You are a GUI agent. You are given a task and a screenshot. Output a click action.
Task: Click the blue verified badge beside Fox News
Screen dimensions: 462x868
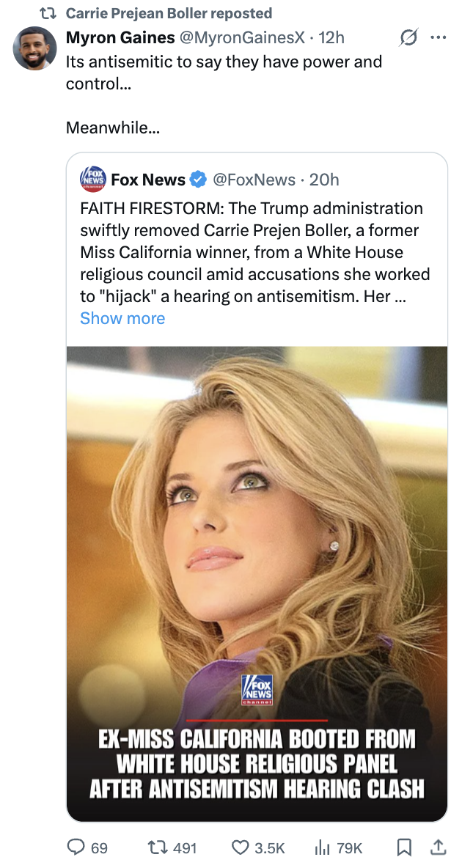tap(198, 180)
